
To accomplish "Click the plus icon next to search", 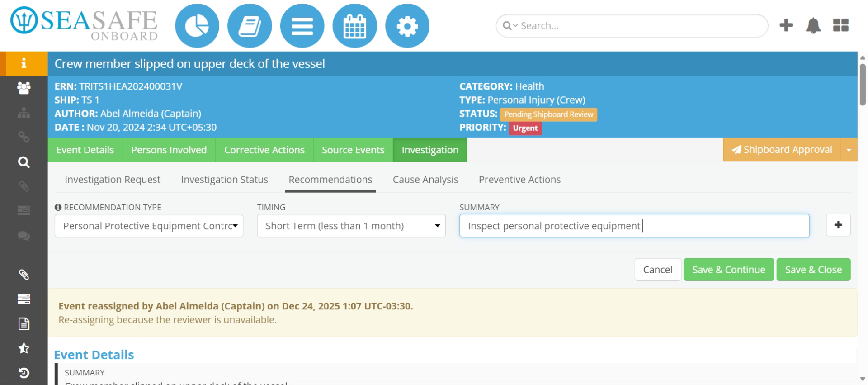I will pyautogui.click(x=786, y=25).
